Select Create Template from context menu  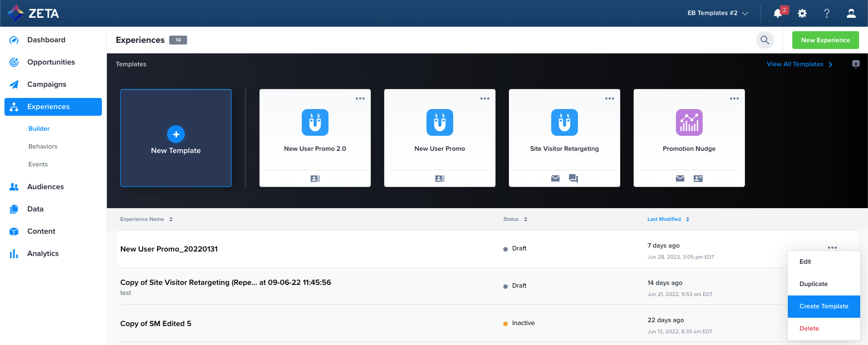(823, 306)
